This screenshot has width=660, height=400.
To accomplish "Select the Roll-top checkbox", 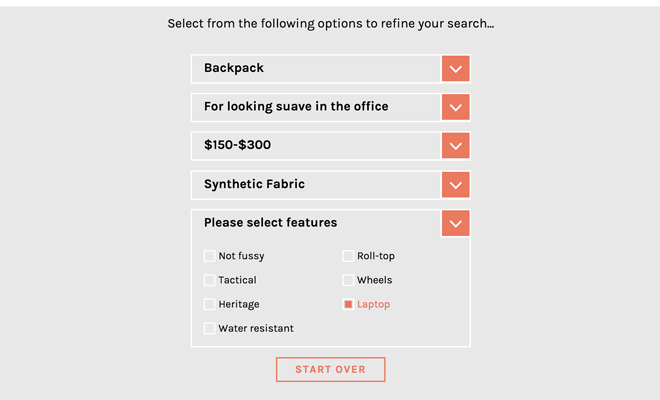I will [348, 256].
